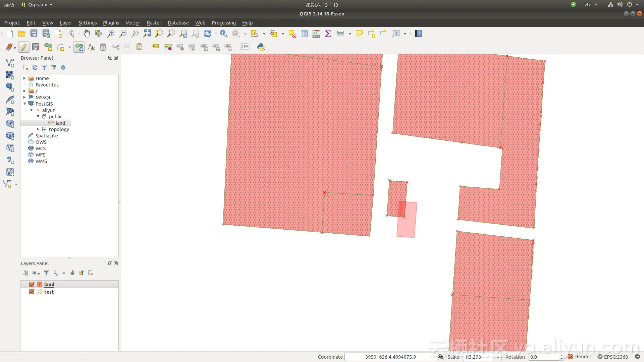Click the Toggle Editing pencil icon
Image resolution: width=644 pixels, height=362 pixels.
pyautogui.click(x=24, y=47)
